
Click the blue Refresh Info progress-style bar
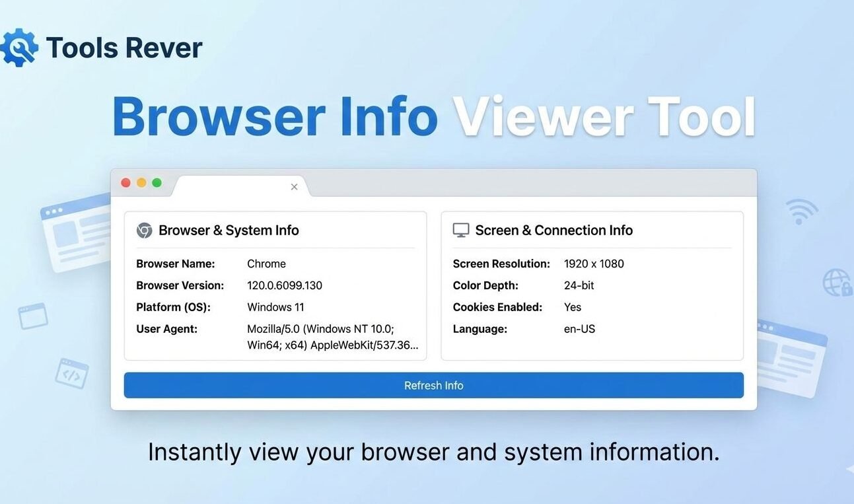point(433,385)
